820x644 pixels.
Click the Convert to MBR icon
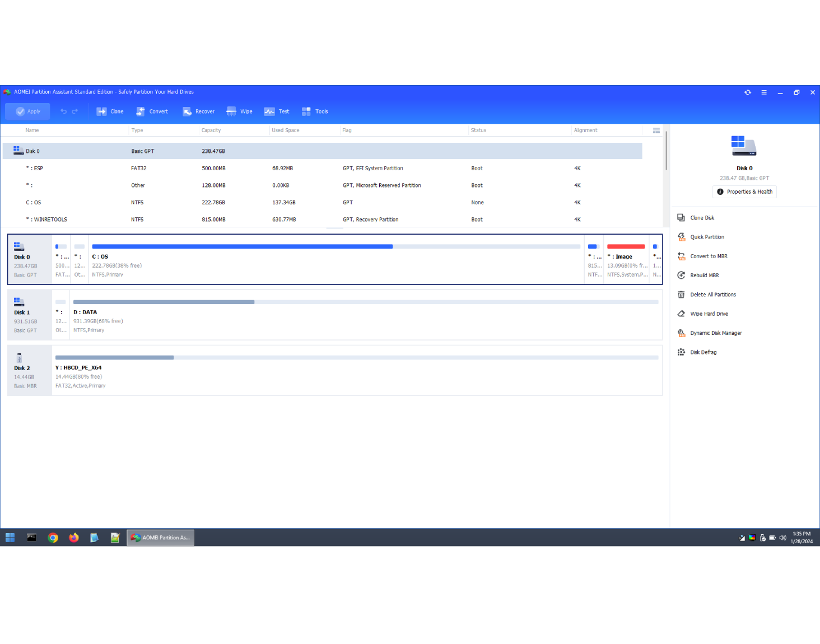point(681,256)
